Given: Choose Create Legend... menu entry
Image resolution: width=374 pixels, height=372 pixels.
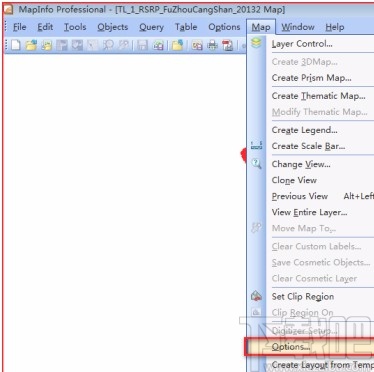Looking at the screenshot, I should click(304, 130).
